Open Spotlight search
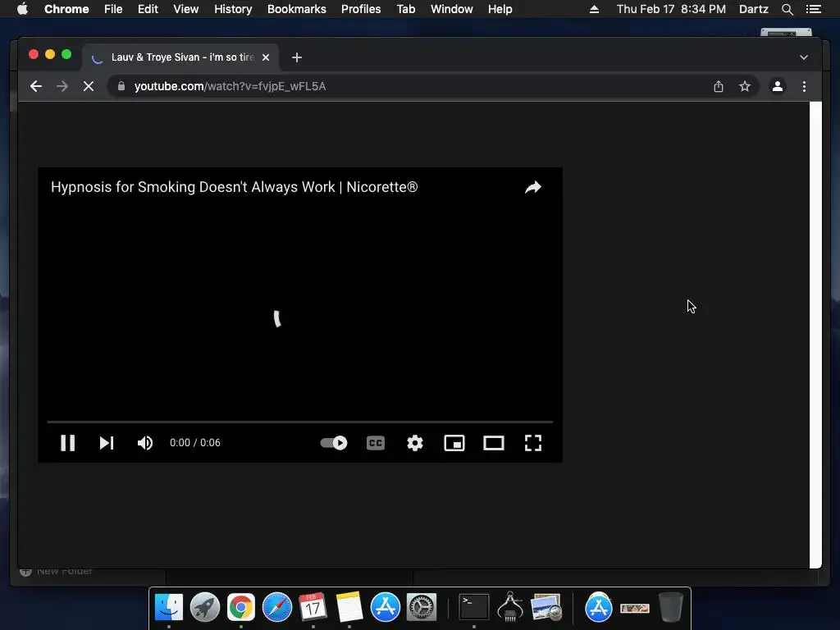The width and height of the screenshot is (840, 630). click(x=787, y=9)
